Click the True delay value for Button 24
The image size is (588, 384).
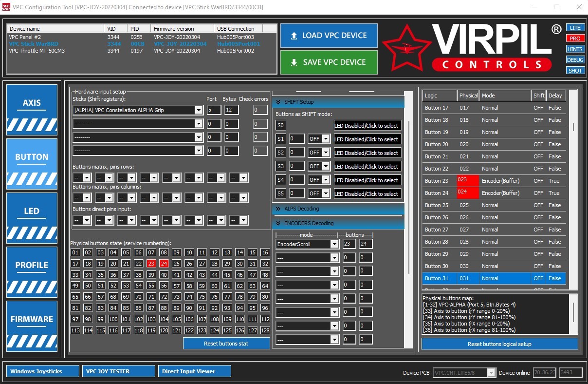[x=556, y=193]
